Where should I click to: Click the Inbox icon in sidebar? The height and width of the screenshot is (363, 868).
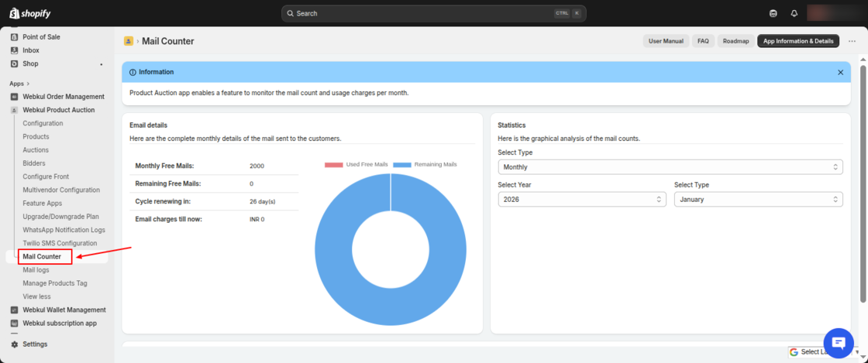tap(15, 50)
